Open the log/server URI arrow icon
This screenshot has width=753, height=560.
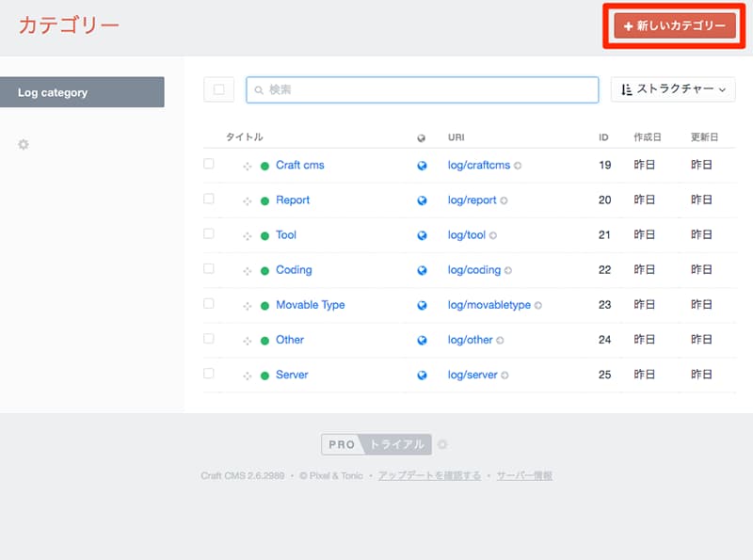tap(505, 376)
